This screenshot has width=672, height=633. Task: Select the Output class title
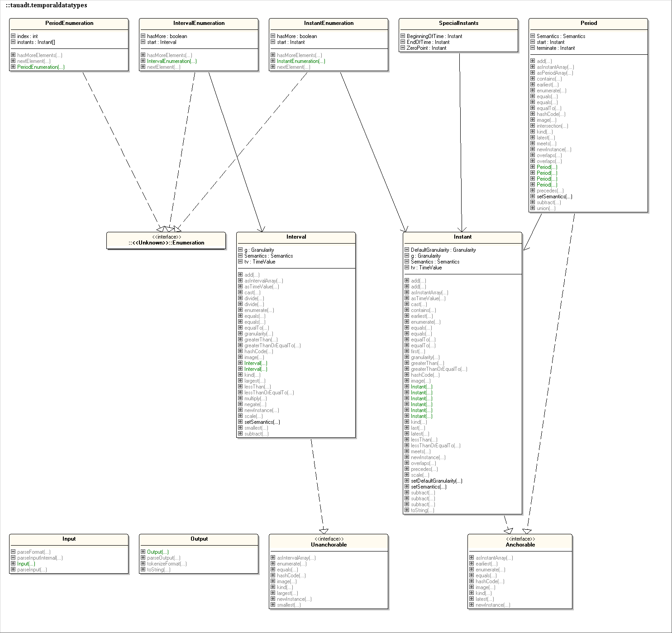click(199, 539)
